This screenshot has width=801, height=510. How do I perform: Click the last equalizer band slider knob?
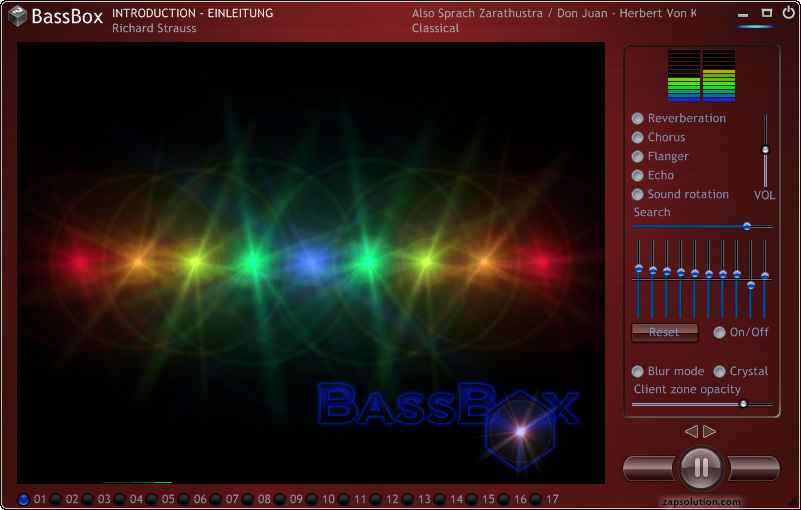(765, 276)
